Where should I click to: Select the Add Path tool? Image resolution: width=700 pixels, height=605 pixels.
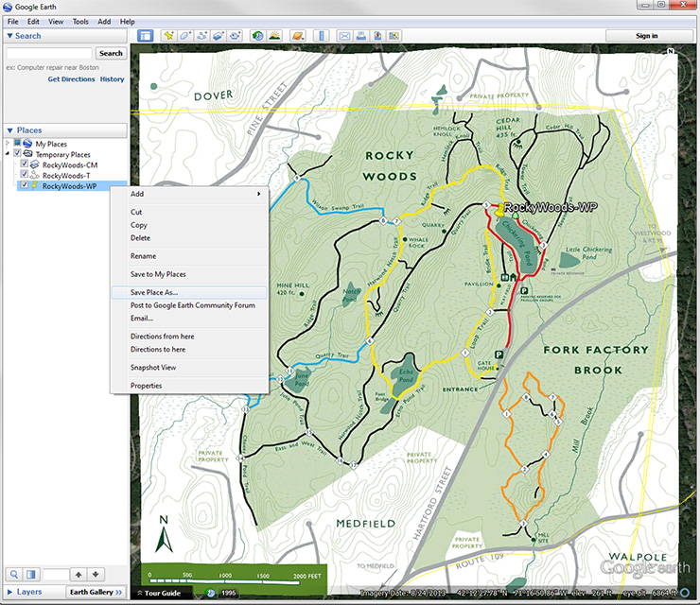point(202,36)
